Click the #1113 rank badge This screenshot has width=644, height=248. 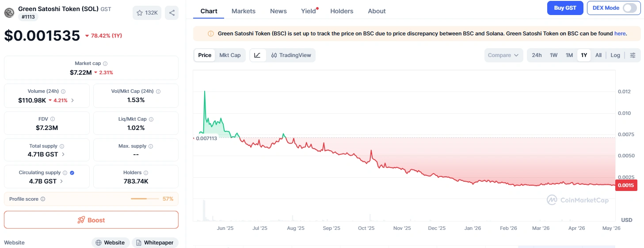tap(28, 17)
